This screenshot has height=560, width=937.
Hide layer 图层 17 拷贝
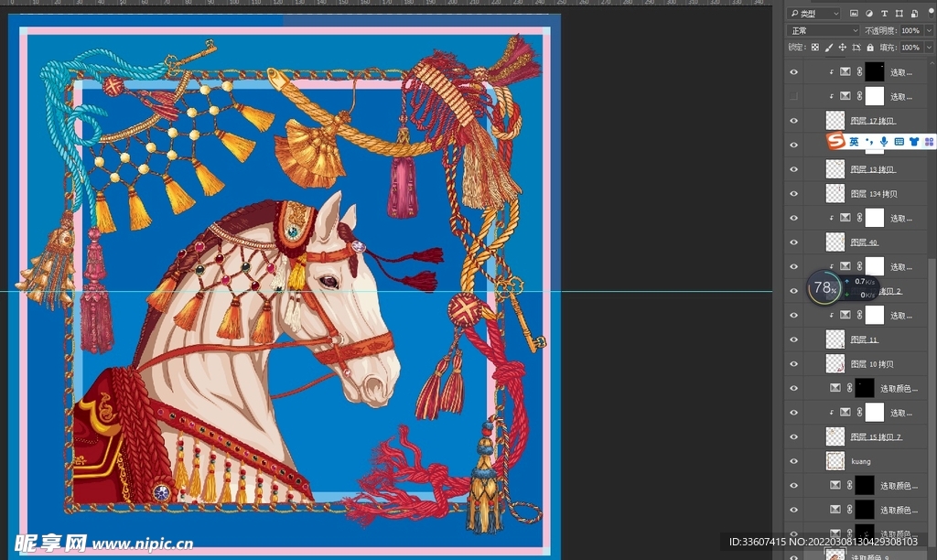793,121
